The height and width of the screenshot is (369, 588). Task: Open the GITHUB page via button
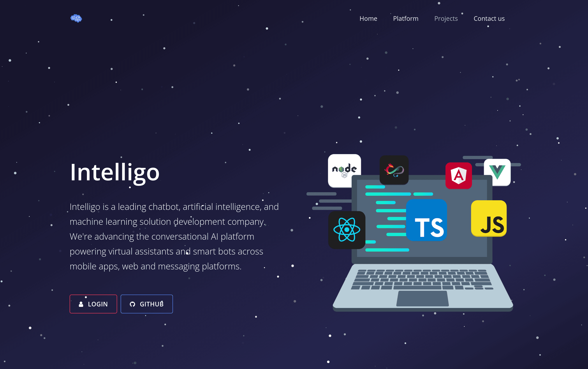point(147,304)
